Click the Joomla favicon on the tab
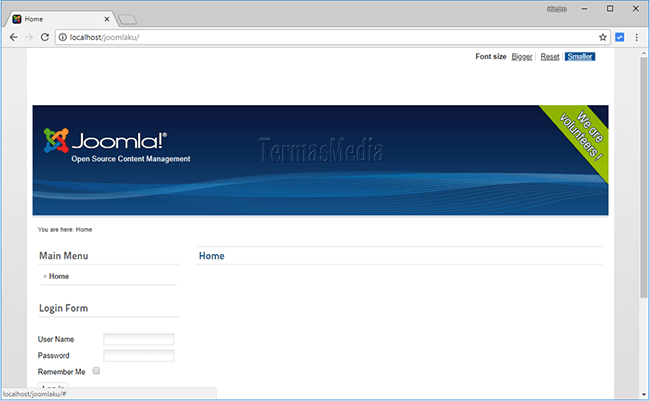The width and height of the screenshot is (650, 401). click(17, 19)
